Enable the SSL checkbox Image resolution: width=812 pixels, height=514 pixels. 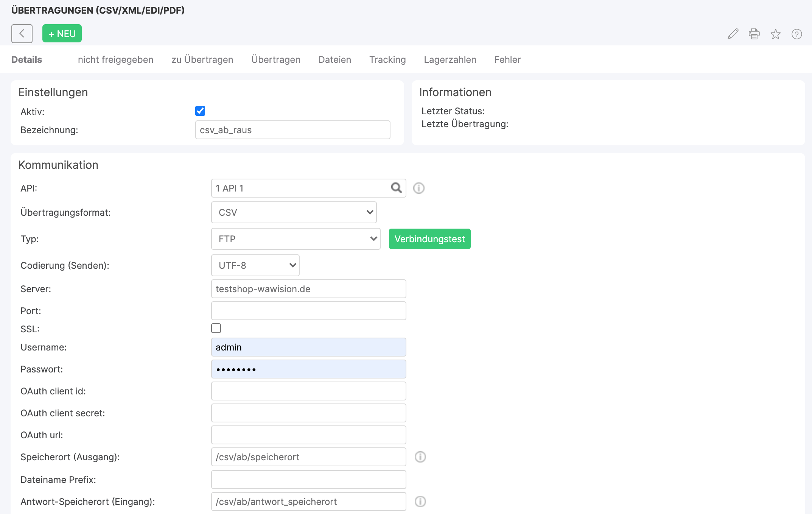[216, 328]
